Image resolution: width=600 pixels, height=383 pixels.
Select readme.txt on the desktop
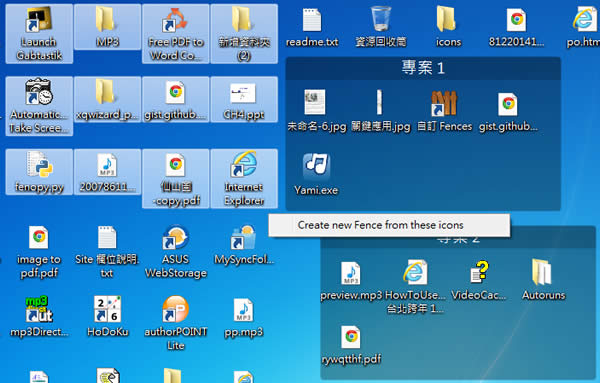click(x=312, y=27)
